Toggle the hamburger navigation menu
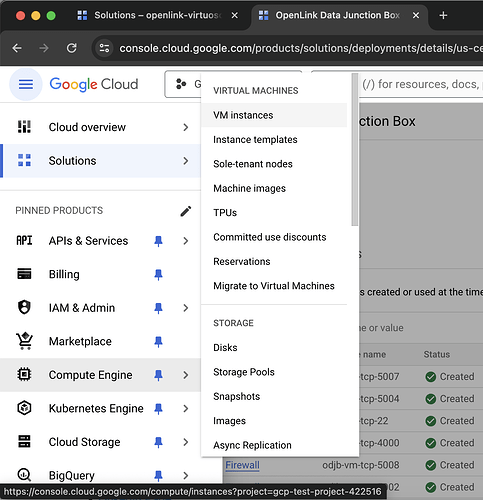 tap(26, 84)
